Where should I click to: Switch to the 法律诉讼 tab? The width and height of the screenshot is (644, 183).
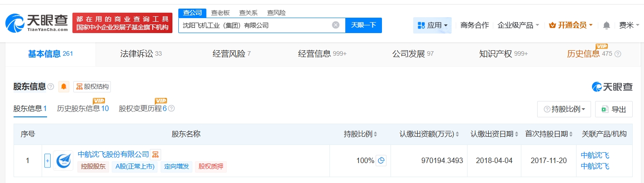tap(141, 54)
